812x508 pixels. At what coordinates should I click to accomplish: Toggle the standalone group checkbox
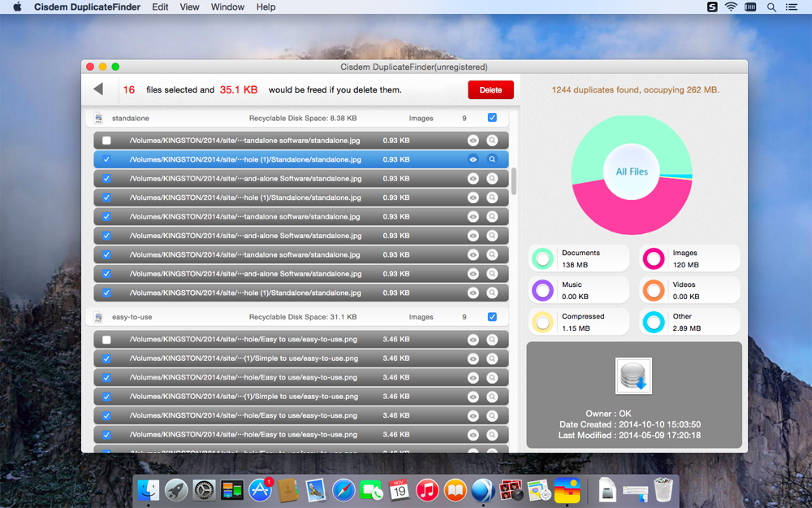pyautogui.click(x=492, y=118)
